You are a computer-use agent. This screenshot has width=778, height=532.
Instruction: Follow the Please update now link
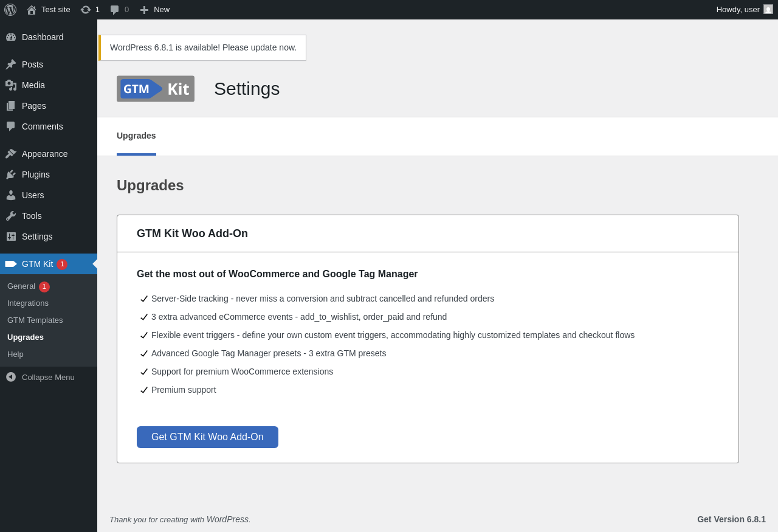[260, 47]
